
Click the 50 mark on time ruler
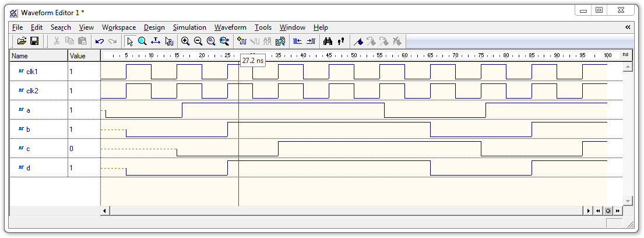354,55
